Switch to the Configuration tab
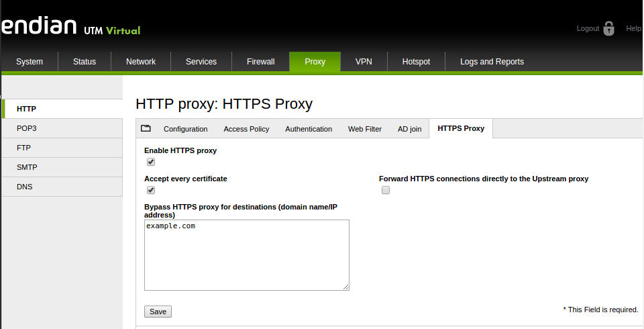The image size is (644, 329). 186,129
